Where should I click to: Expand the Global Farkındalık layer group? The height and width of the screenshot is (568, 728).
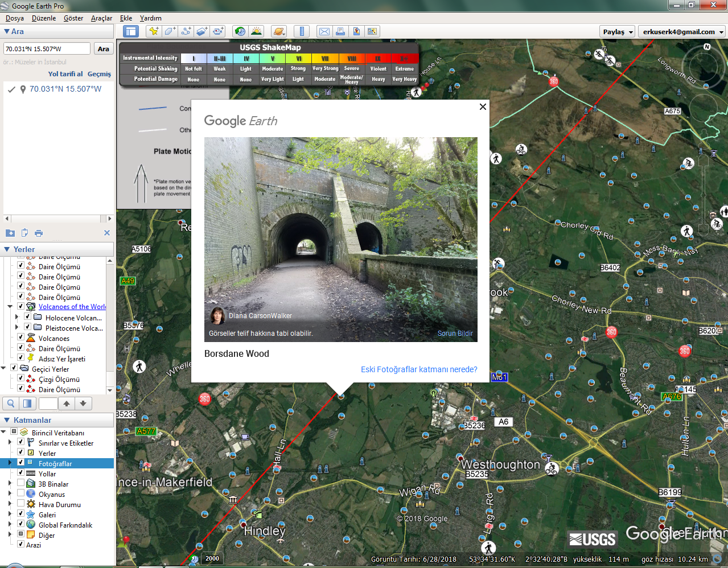point(10,524)
